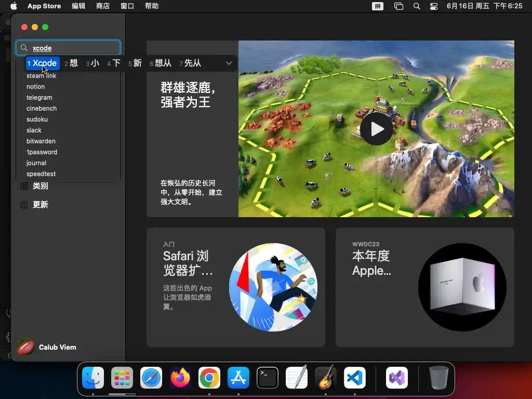Open Finder from the Dock
The width and height of the screenshot is (532, 399).
point(93,378)
